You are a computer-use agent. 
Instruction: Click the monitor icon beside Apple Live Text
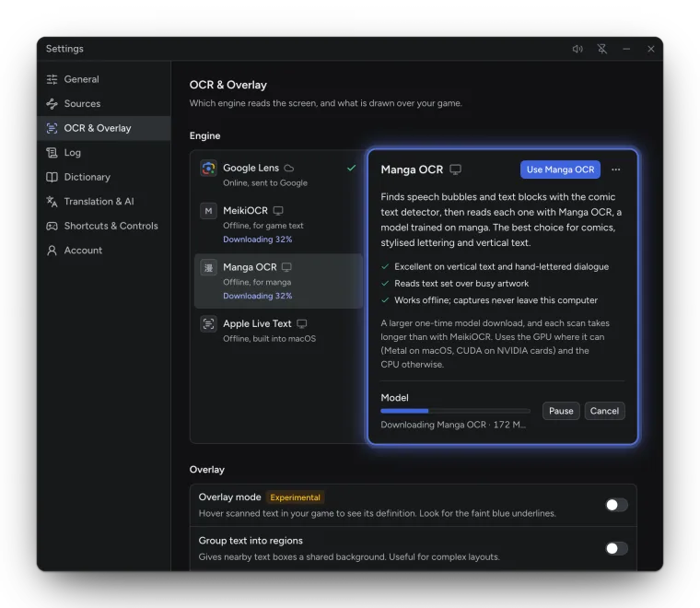302,323
